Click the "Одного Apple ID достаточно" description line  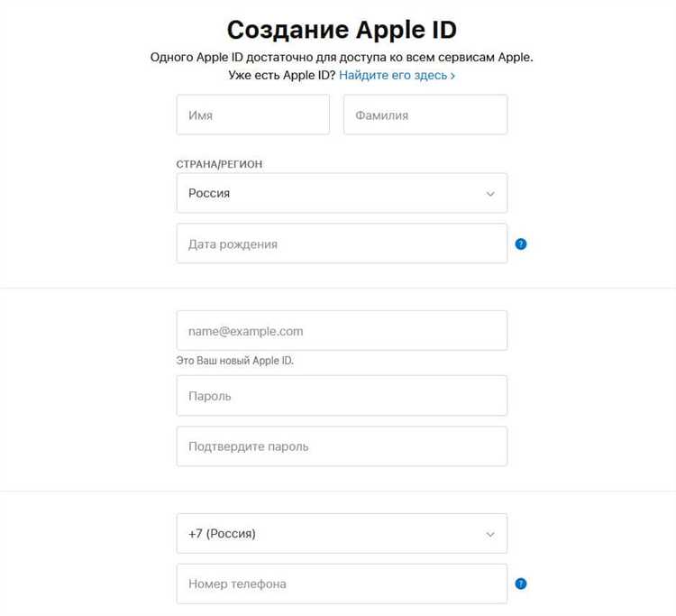tap(342, 58)
